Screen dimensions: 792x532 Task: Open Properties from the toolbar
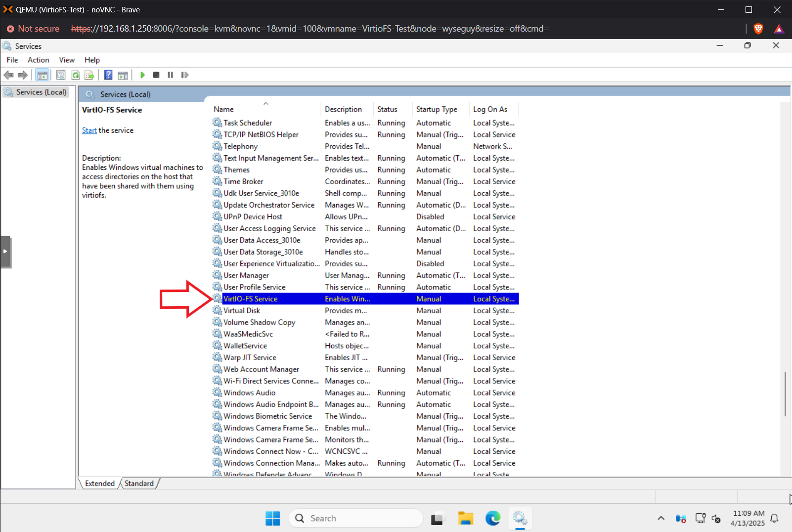coord(61,75)
